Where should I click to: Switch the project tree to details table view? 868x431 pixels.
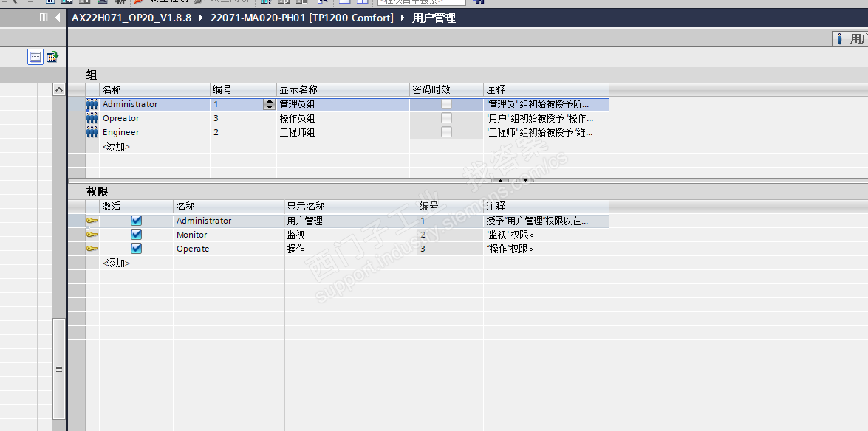35,56
